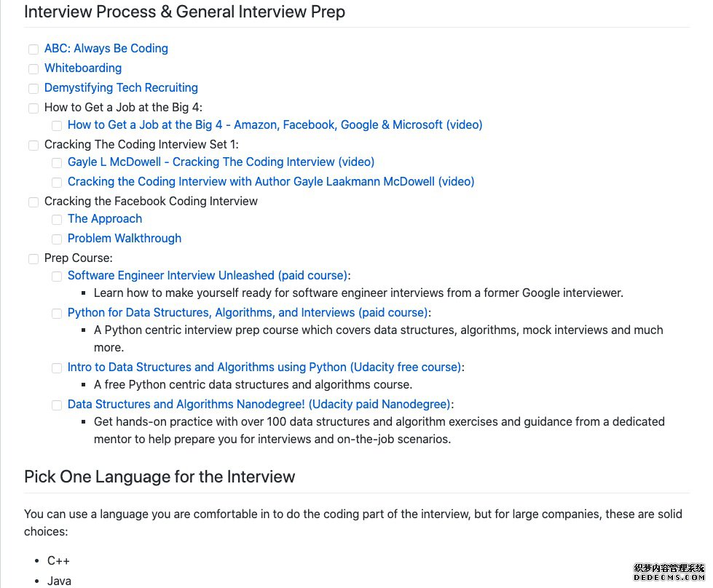Visit the Problem Walkthrough link
Viewport: 713px width, 588px height.
pyautogui.click(x=124, y=238)
